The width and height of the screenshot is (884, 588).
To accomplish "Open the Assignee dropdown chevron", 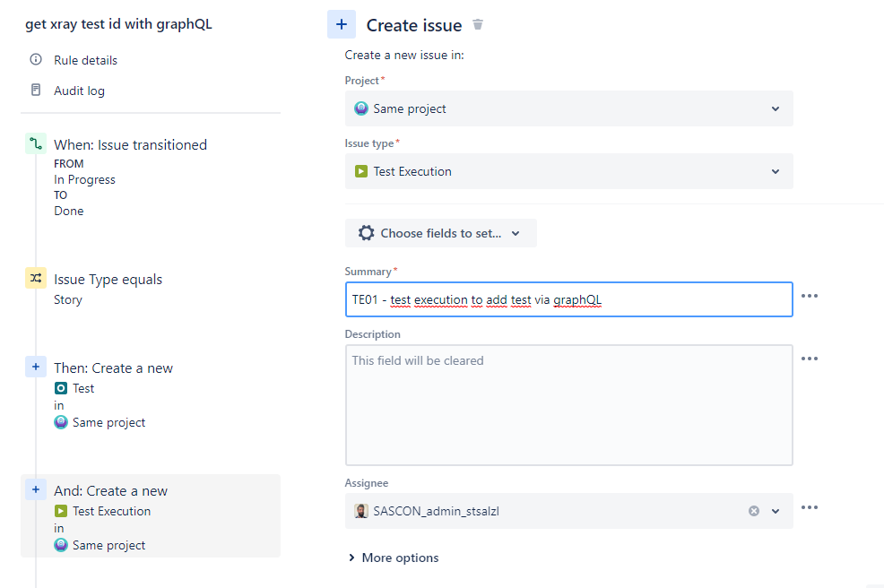I will (776, 511).
